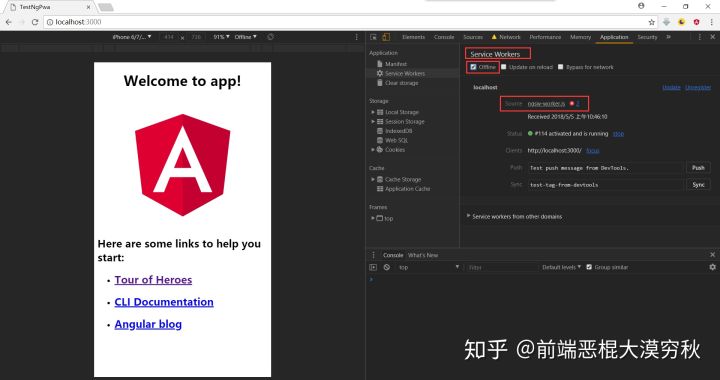Click the Sync button
720x380 pixels.
(x=698, y=184)
